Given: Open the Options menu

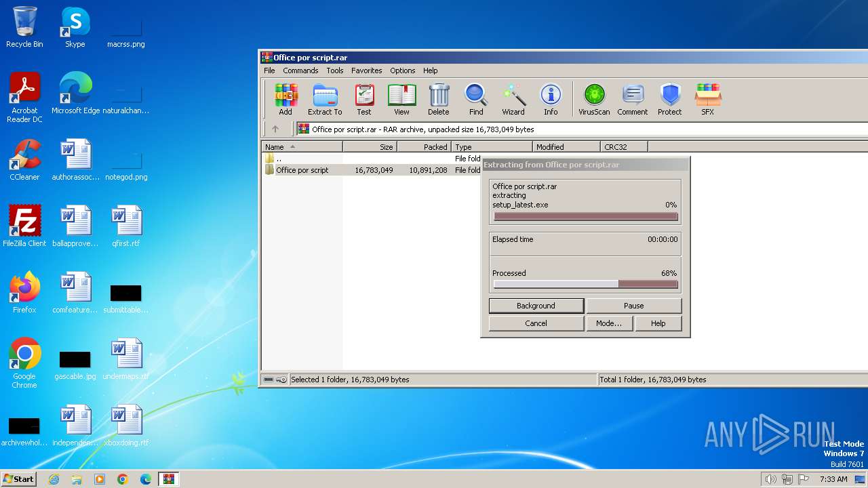Looking at the screenshot, I should 402,70.
